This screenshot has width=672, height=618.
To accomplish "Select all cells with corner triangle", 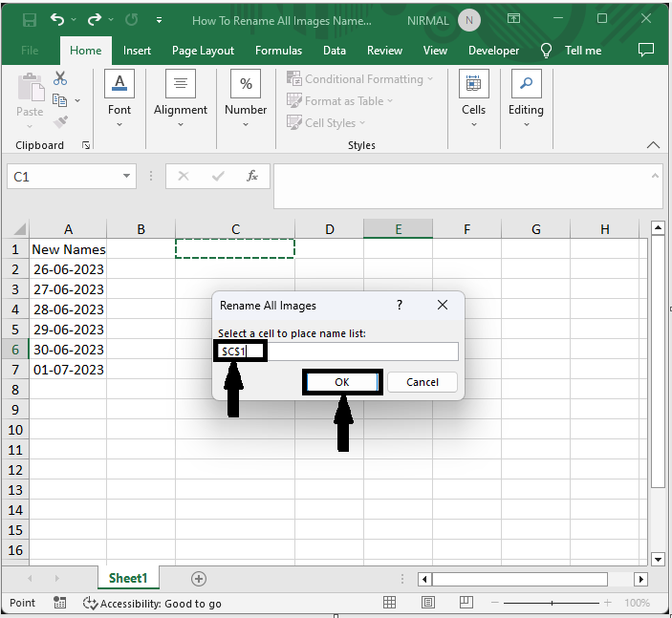I will 20,228.
